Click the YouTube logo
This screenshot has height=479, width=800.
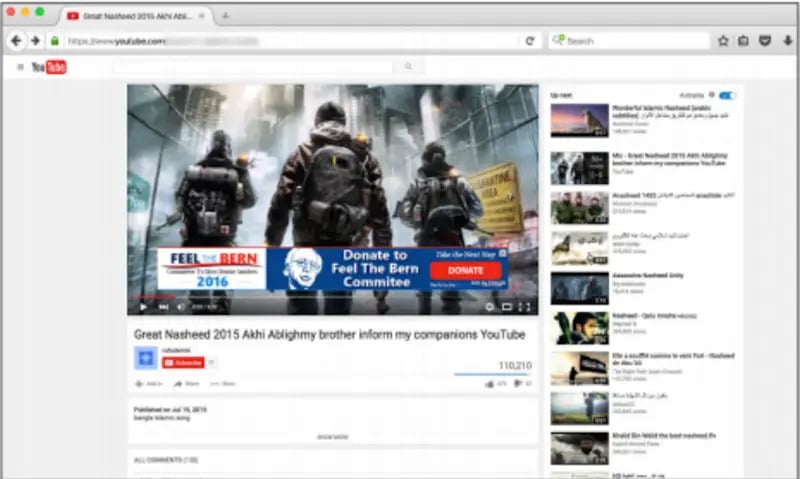(48, 67)
